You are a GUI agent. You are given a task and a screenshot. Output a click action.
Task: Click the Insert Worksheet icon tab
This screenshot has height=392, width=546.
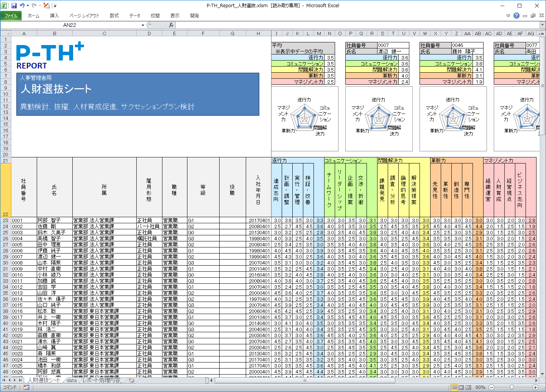point(131,380)
